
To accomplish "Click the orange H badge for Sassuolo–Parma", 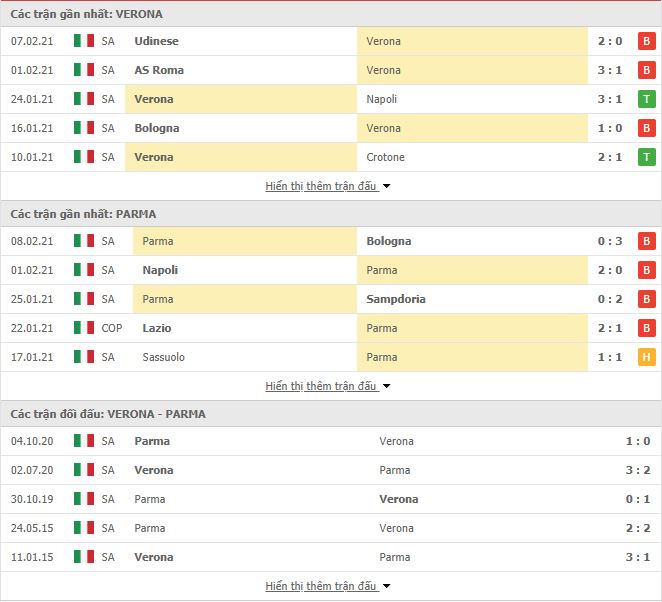I will (646, 357).
